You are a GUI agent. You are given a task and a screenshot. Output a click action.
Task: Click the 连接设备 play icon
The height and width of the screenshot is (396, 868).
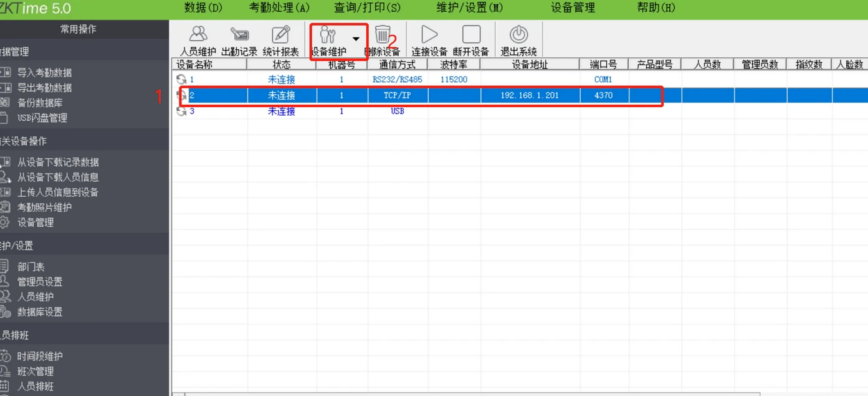pyautogui.click(x=429, y=34)
